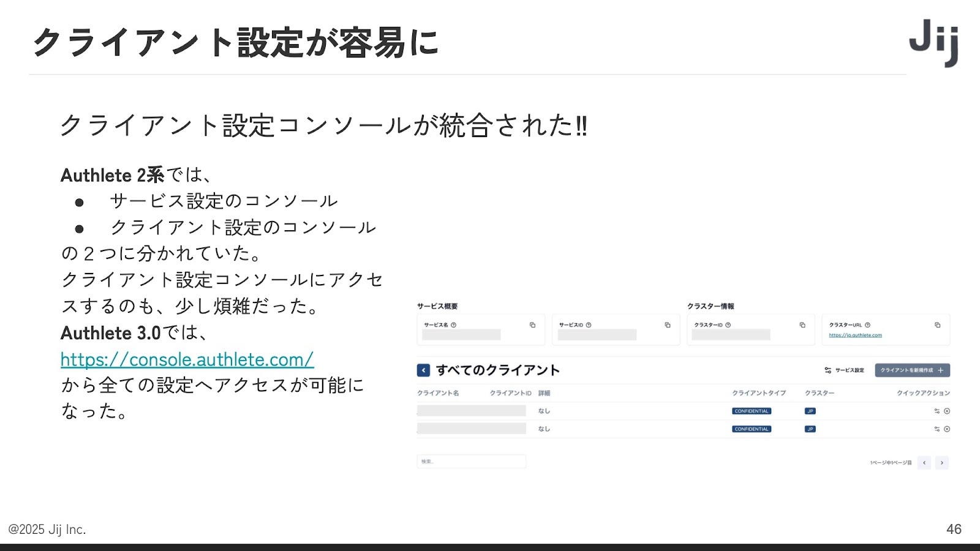Focus the 検索 search field

[x=472, y=462]
